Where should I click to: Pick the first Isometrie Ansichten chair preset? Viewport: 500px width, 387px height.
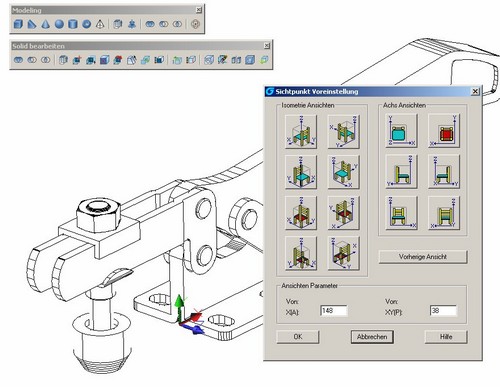pyautogui.click(x=301, y=131)
